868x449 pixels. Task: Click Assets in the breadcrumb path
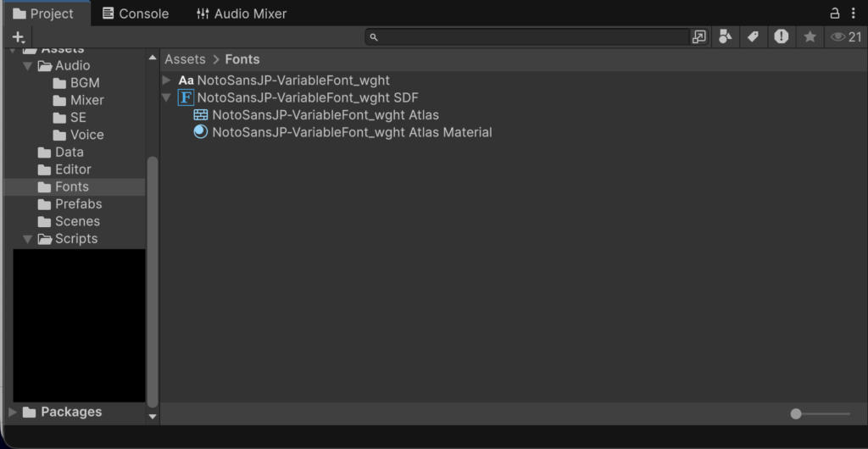point(185,59)
